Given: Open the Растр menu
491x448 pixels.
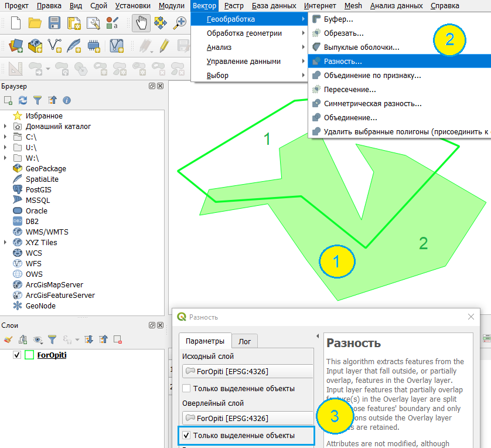Looking at the screenshot, I should (x=234, y=6).
